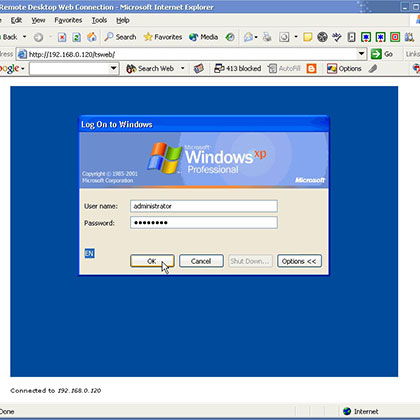
Task: Open the Back history dropdown arrow
Action: coord(24,37)
